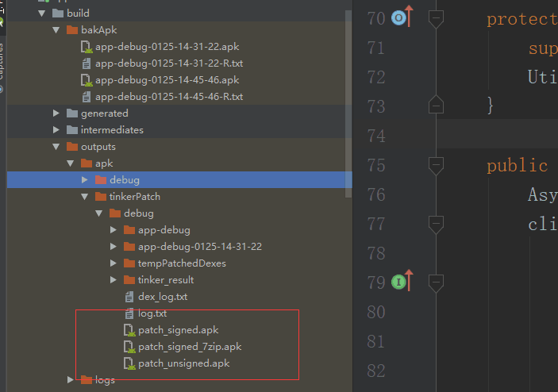Collapse the bakApk folder arrow
The height and width of the screenshot is (392, 558).
pos(56,30)
